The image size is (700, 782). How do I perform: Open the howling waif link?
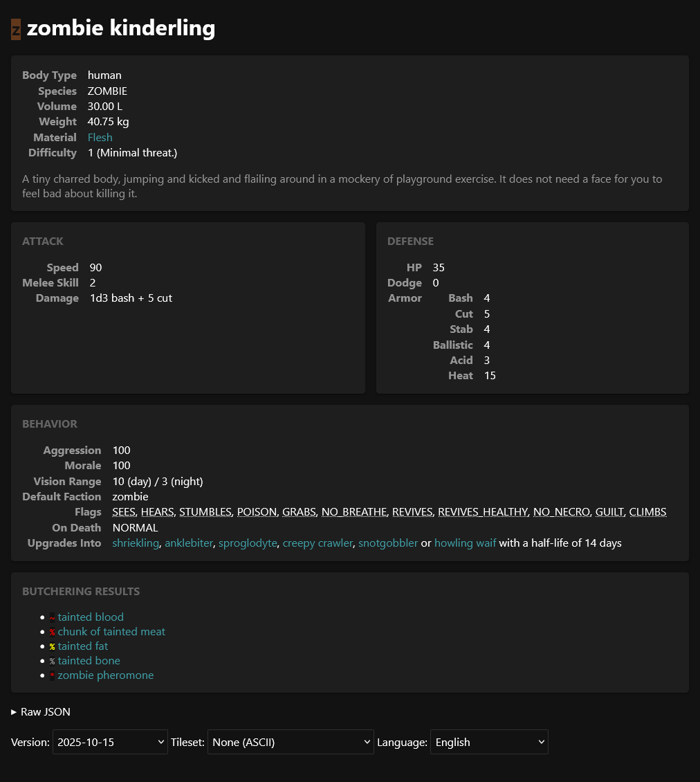(x=466, y=543)
